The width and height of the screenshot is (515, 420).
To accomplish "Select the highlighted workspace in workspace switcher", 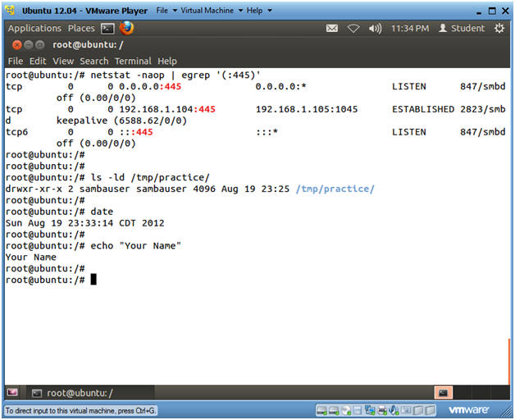I will tap(443, 393).
